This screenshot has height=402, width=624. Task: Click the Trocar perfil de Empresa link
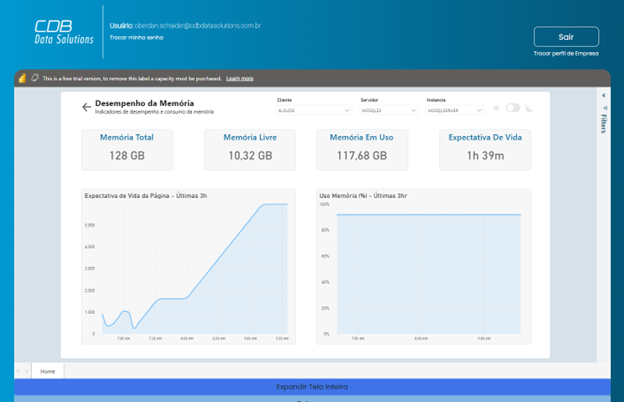pos(566,53)
